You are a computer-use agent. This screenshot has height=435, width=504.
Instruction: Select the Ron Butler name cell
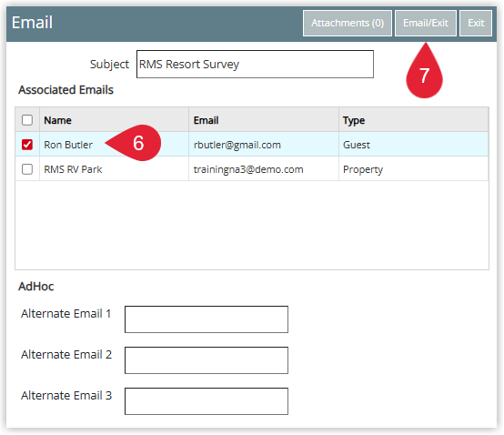(114, 145)
